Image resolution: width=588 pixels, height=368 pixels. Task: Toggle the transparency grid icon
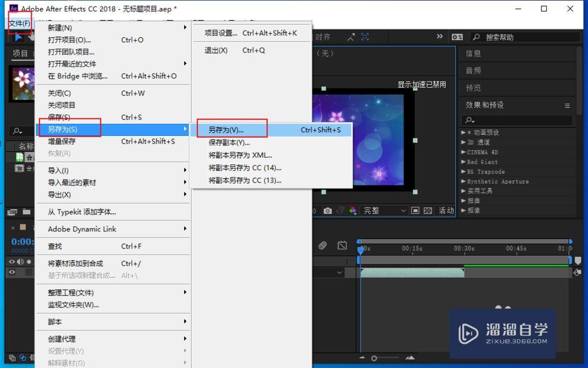[428, 211]
